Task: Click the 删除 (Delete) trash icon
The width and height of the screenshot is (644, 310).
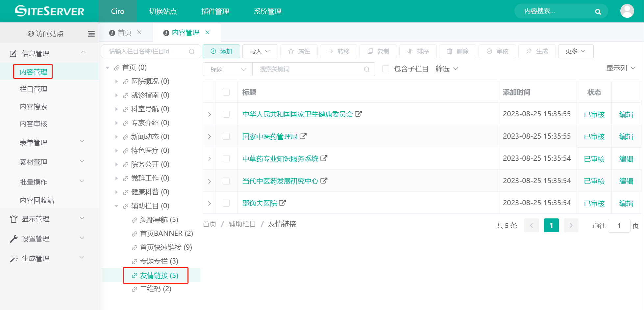Action: point(450,51)
